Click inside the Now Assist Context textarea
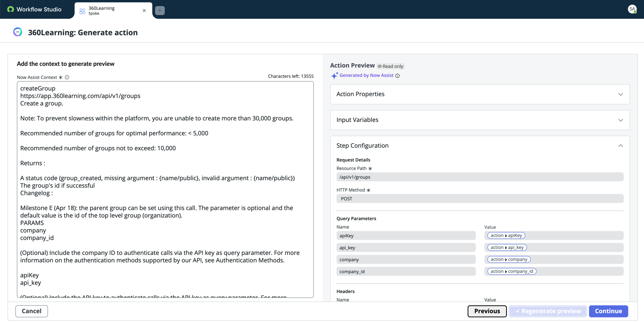 (165, 190)
